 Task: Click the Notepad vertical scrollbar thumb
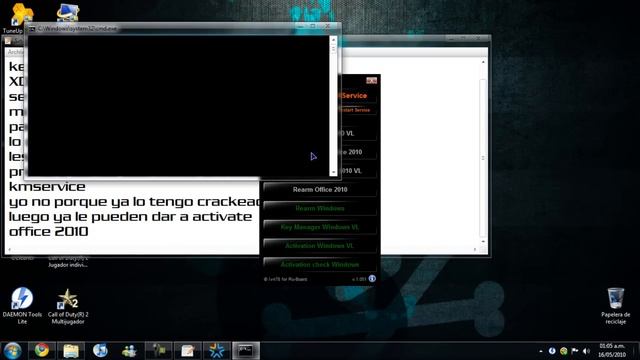[x=483, y=158]
